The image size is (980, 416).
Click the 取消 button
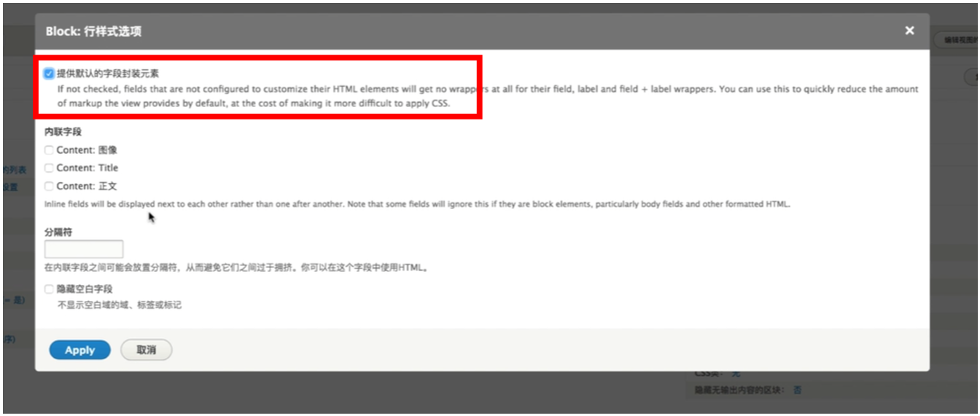coord(146,350)
